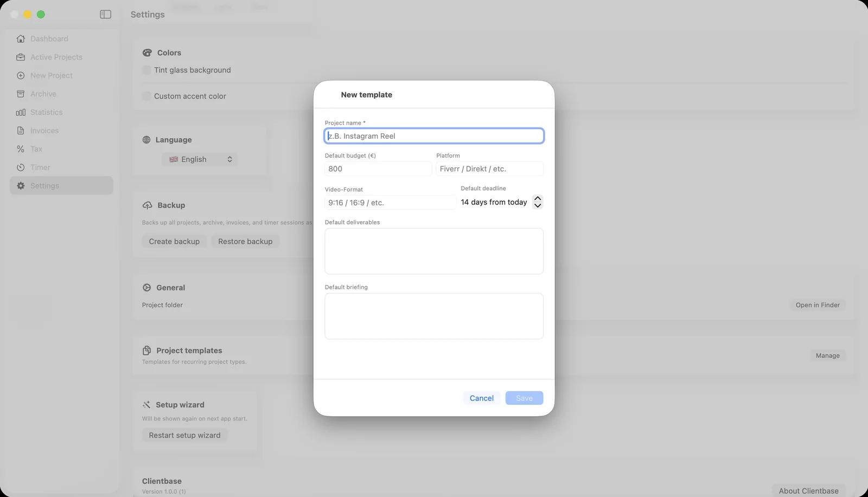The width and height of the screenshot is (868, 497).
Task: Click the Setup wizard wand icon
Action: [146, 405]
